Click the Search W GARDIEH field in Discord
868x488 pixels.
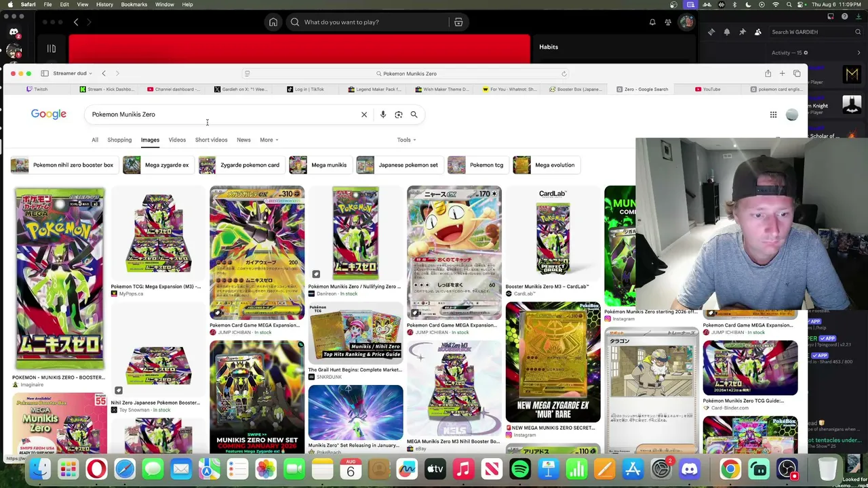816,32
